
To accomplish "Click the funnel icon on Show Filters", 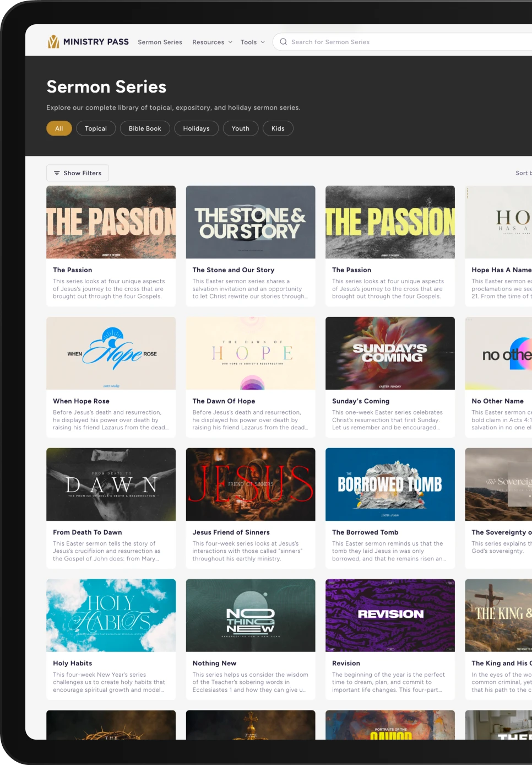I will point(56,173).
